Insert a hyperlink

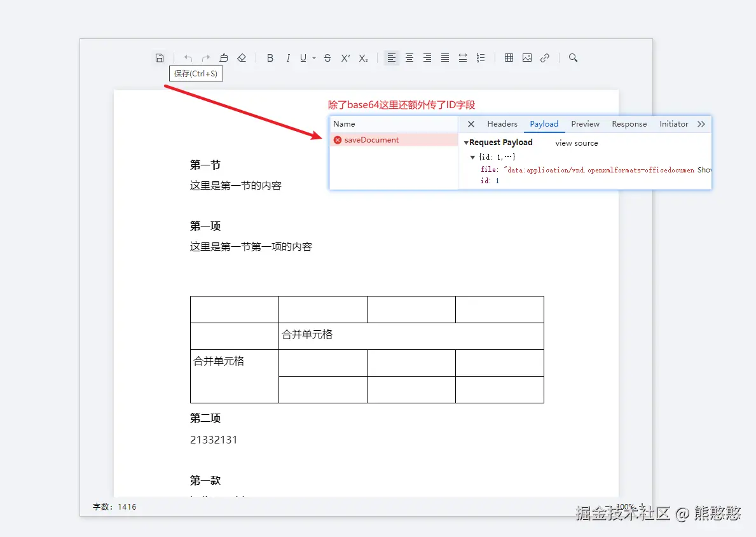pos(545,58)
